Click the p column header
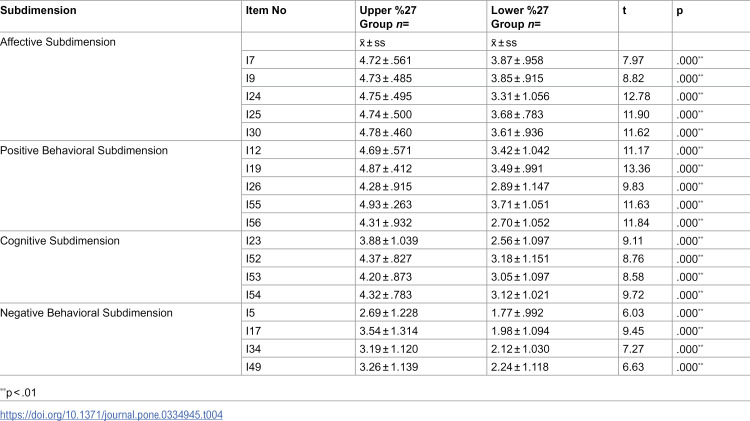The image size is (750, 421). coord(680,11)
